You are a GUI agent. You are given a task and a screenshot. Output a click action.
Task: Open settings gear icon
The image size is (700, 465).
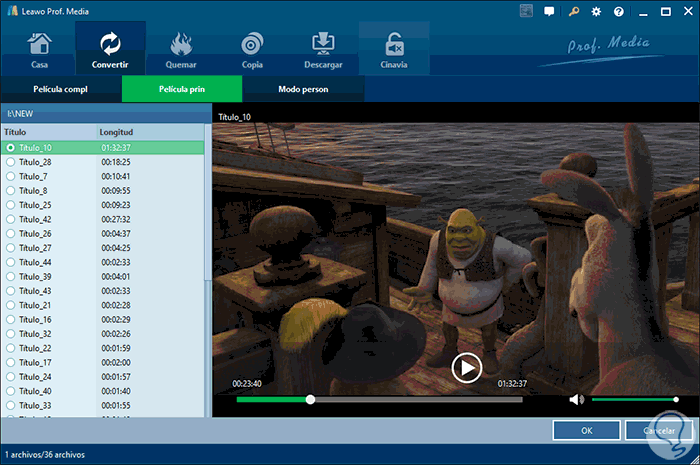coord(596,12)
